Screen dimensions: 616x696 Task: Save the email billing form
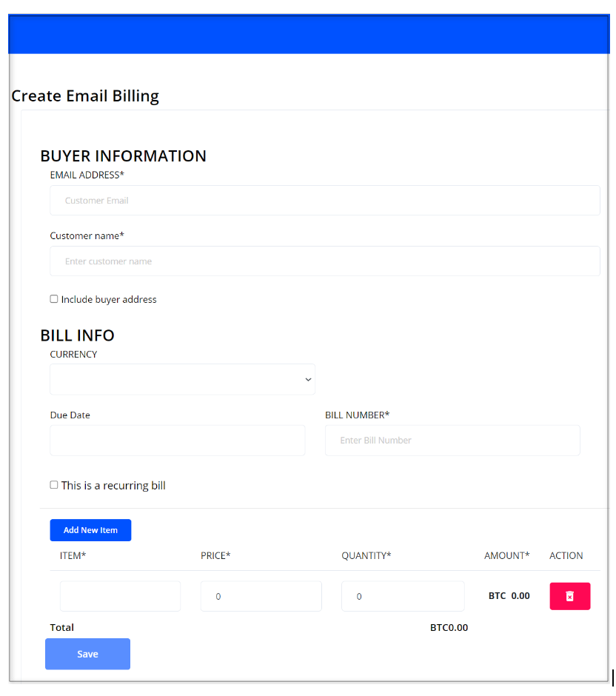(x=87, y=654)
